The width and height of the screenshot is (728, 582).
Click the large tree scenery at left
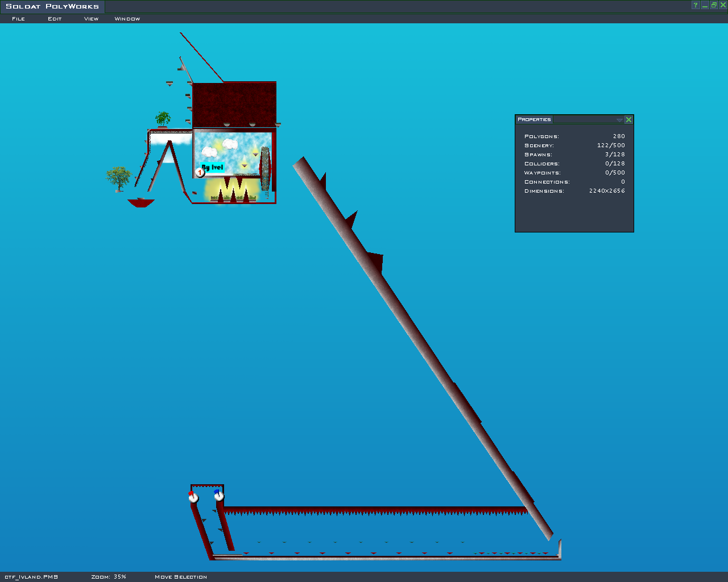pos(118,178)
